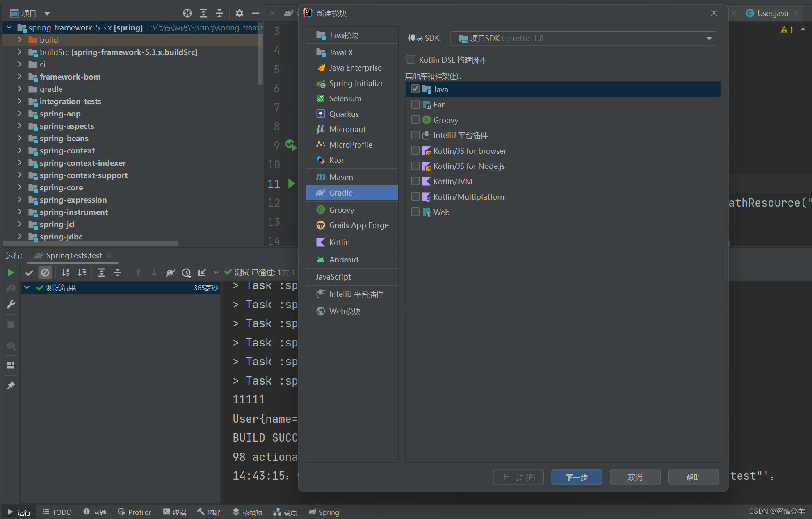Toggle show ignored tests icon
Screen dimensions: 812x519
[45, 273]
